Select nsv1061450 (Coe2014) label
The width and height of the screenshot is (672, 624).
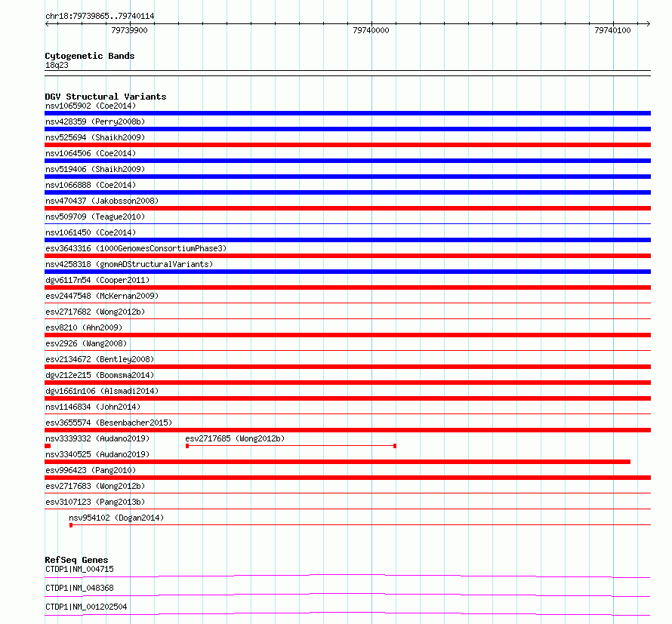click(91, 232)
